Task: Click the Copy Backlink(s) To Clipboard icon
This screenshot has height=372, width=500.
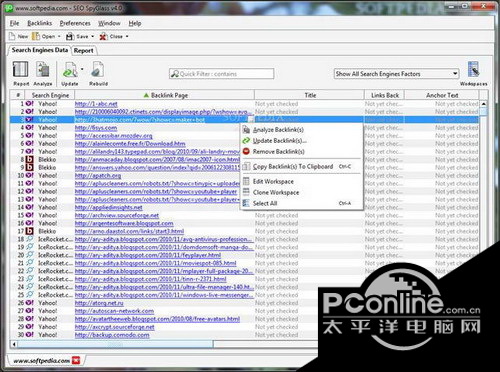Action: point(246,166)
